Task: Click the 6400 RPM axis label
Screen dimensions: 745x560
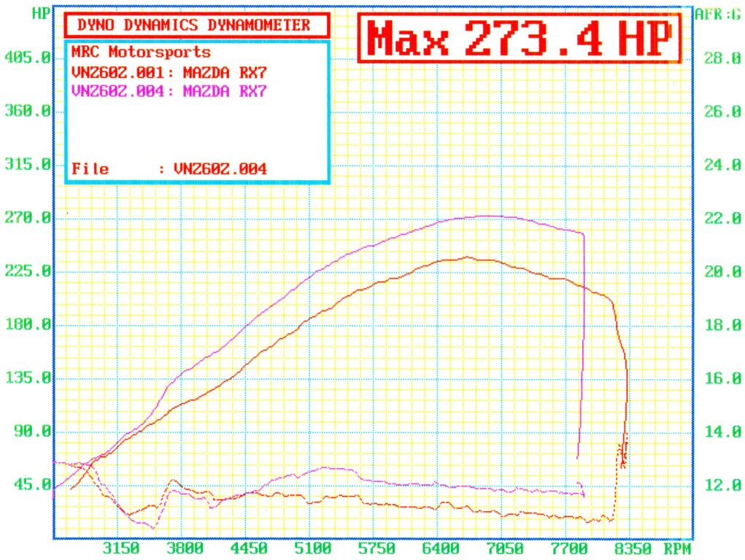Action: pos(441,548)
